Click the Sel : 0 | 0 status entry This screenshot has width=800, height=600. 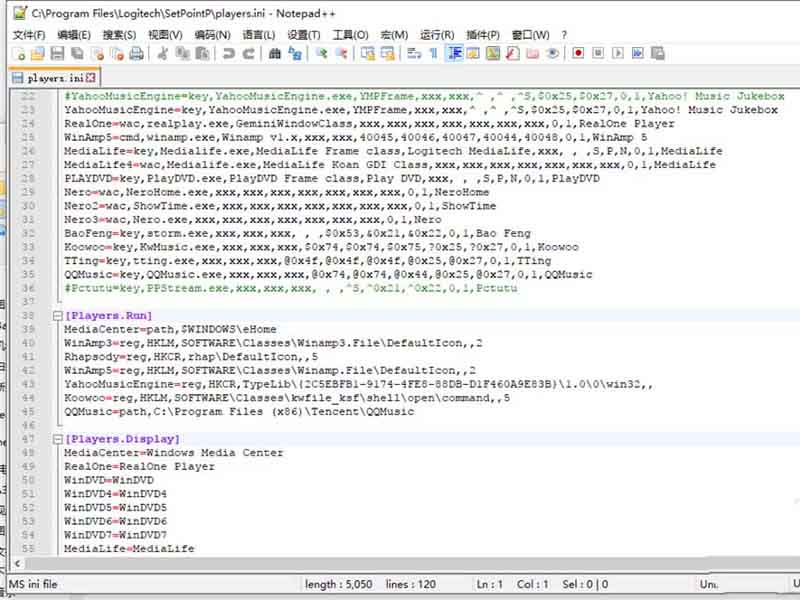pyautogui.click(x=585, y=584)
